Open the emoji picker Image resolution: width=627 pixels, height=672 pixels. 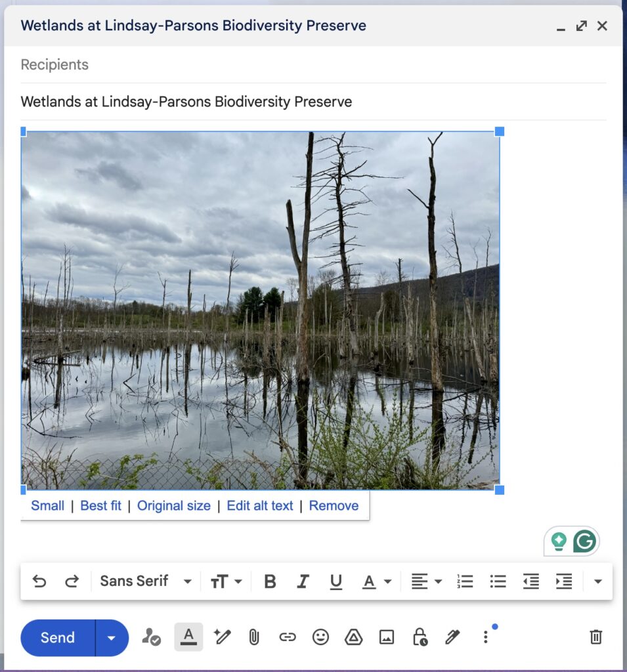click(x=320, y=637)
